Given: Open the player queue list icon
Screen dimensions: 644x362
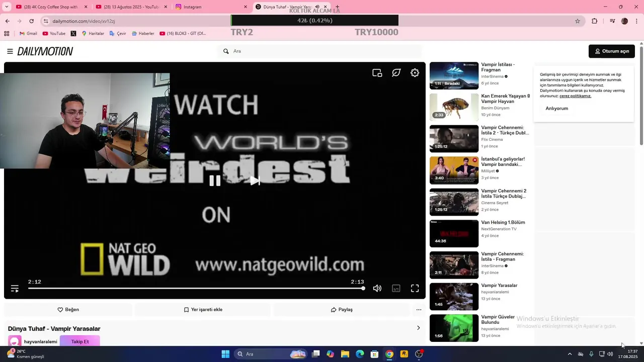Looking at the screenshot, I should tap(15, 289).
